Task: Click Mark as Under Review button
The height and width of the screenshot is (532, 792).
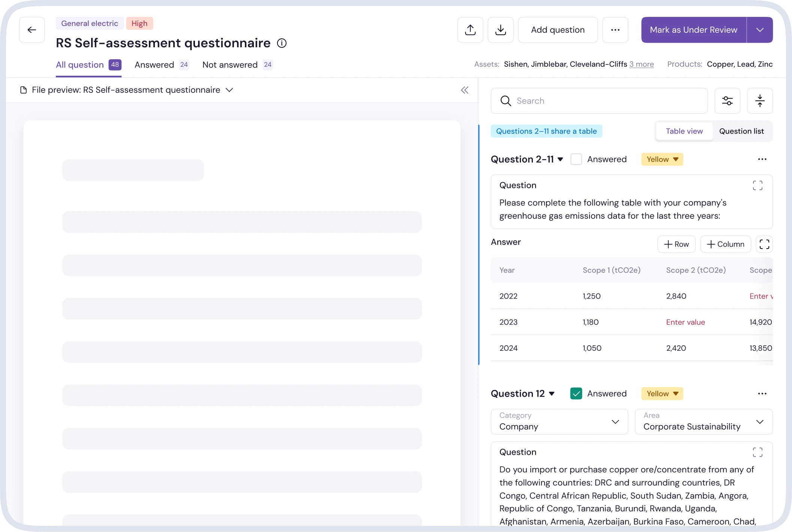Action: (x=693, y=30)
